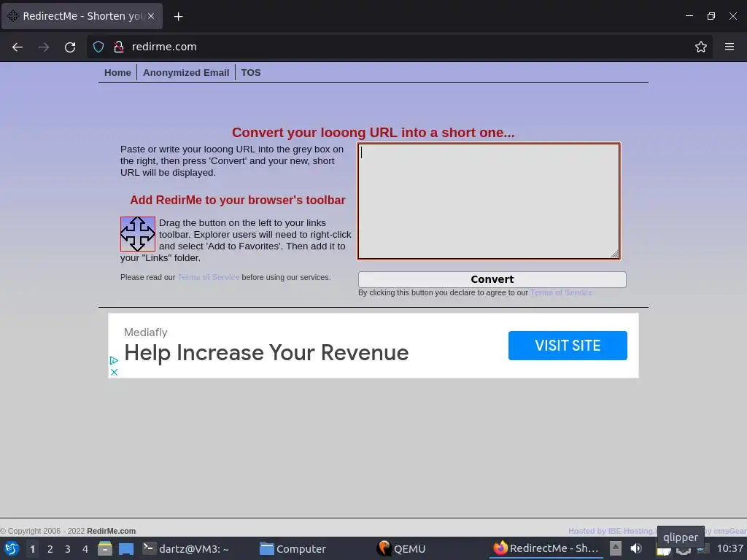Switch to the Computer window in taskbar
The width and height of the screenshot is (747, 560).
point(293,548)
